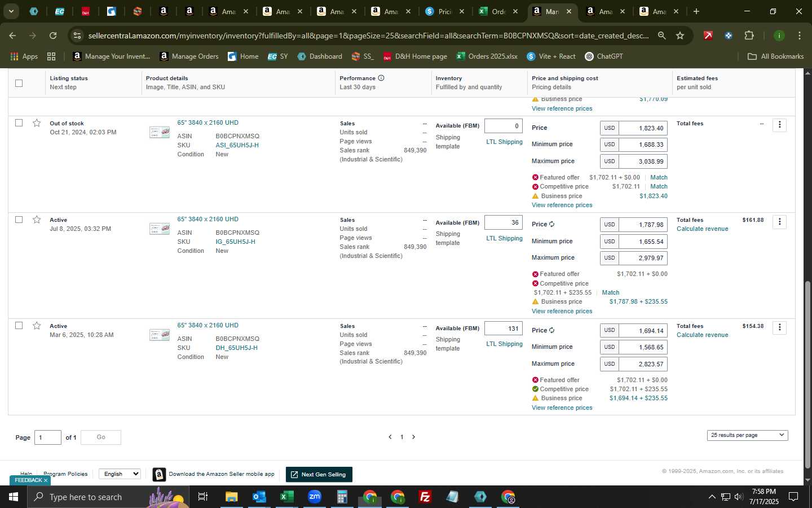This screenshot has height=508, width=812.
Task: Edit available quantity field showing 36
Action: click(x=504, y=222)
